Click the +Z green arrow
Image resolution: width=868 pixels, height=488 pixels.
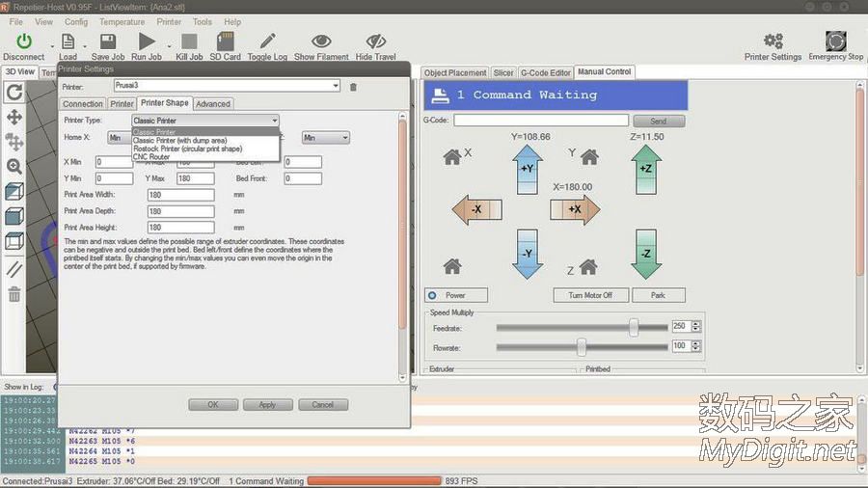tap(646, 170)
